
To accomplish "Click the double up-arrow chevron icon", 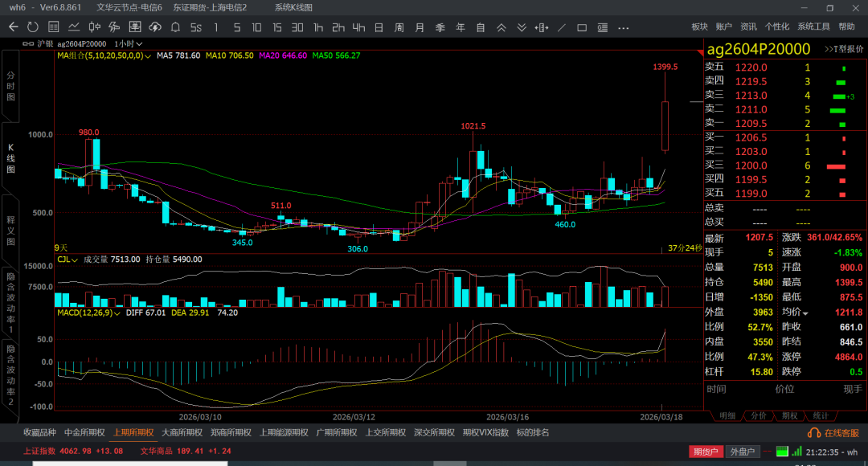I will click(x=501, y=27).
